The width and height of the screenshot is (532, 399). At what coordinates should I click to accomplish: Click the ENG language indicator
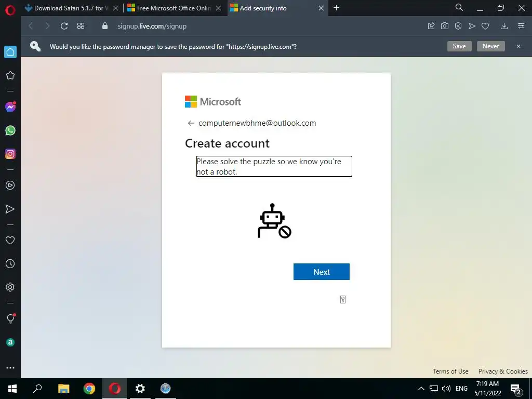(x=461, y=389)
